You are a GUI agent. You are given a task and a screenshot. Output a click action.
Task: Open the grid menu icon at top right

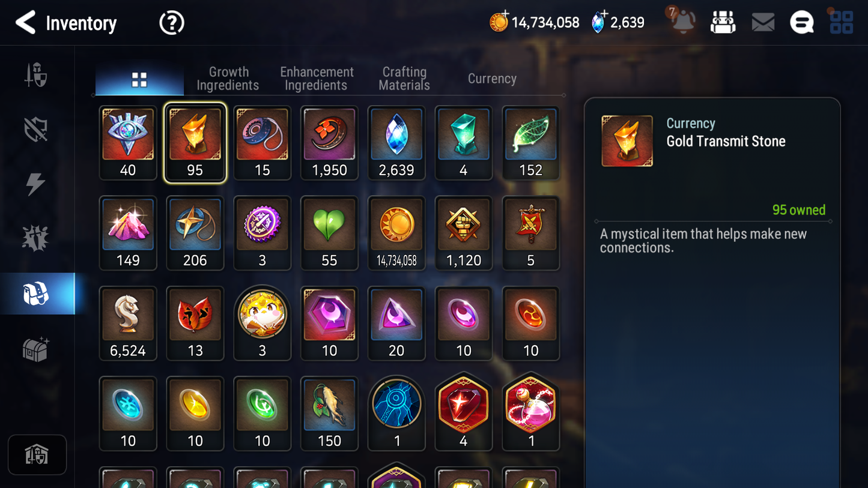tap(842, 22)
